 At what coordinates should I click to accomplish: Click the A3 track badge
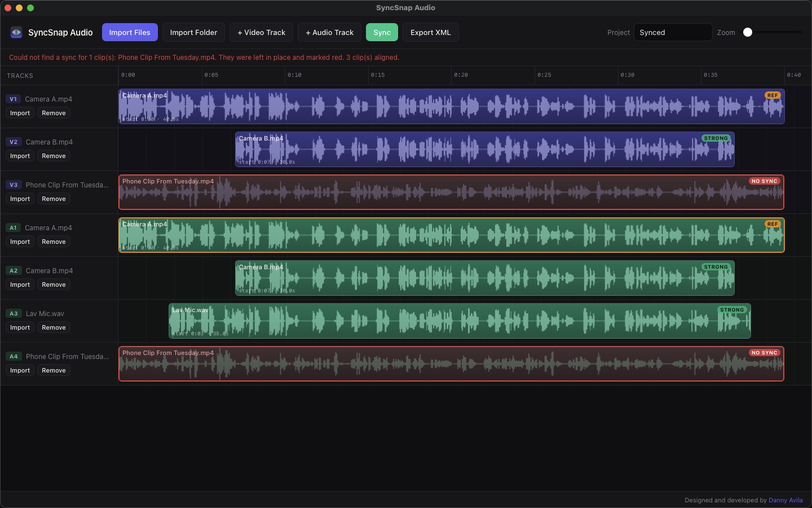tap(14, 314)
